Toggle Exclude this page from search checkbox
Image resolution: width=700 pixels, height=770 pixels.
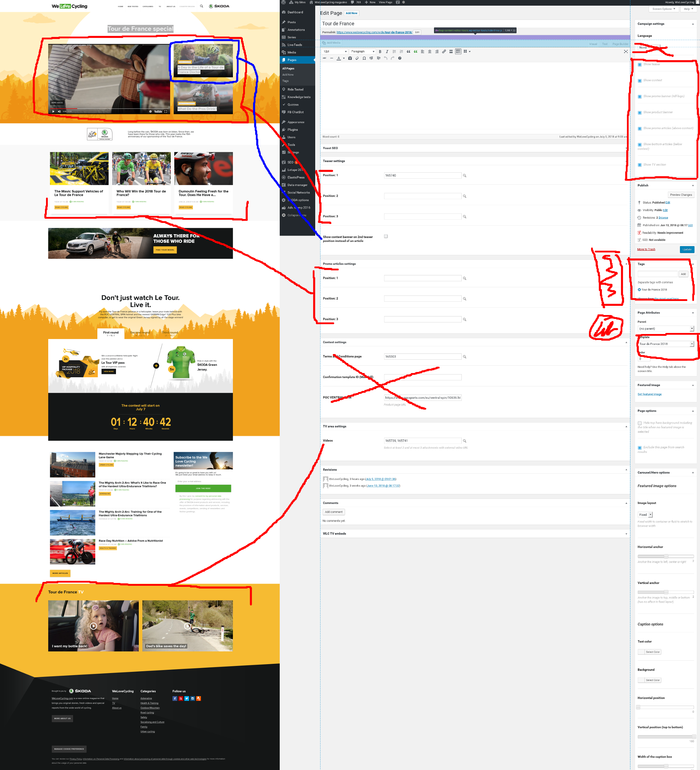point(640,448)
